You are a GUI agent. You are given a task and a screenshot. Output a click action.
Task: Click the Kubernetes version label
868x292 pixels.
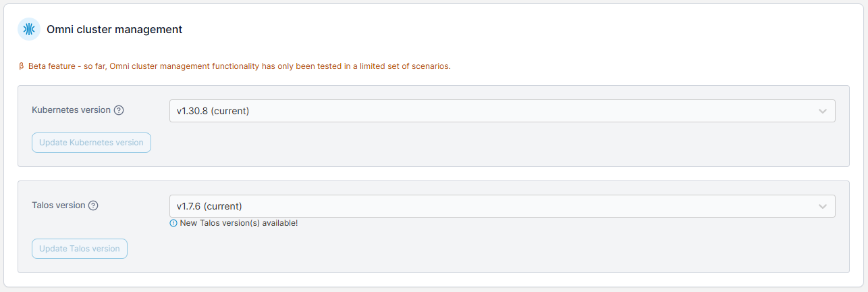pos(71,110)
